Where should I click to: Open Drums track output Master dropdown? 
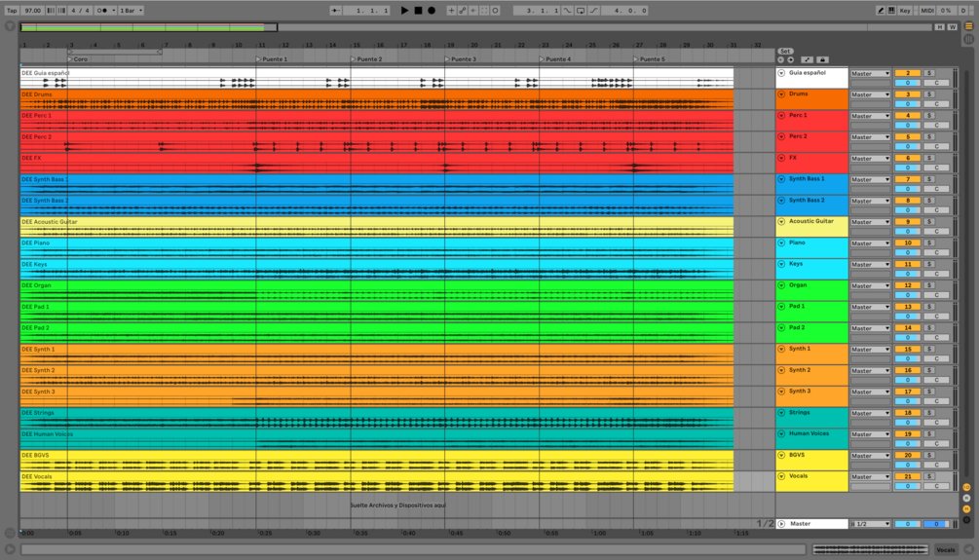(x=870, y=94)
